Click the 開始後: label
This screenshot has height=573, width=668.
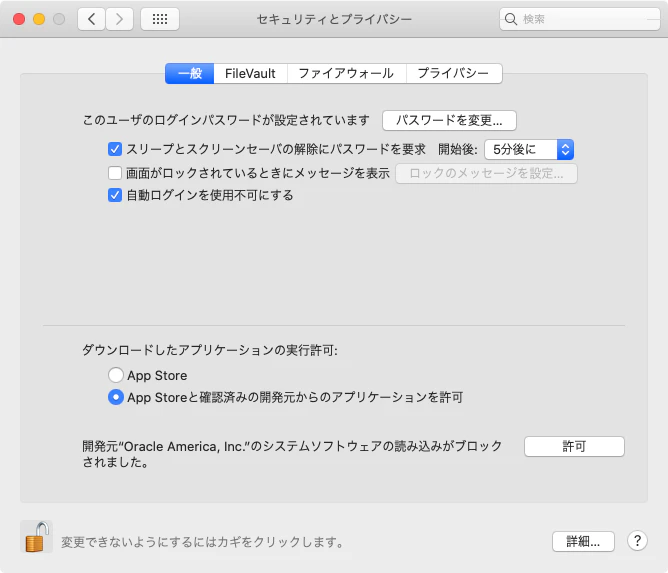(x=458, y=150)
